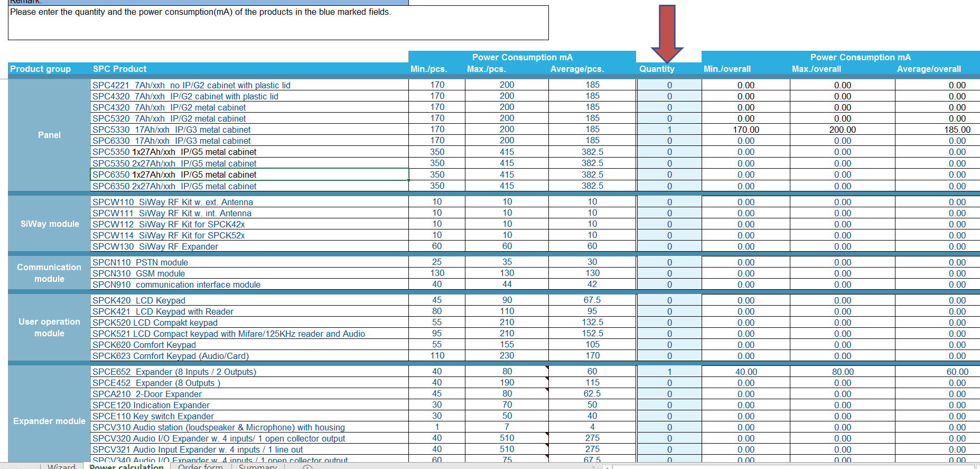Click the remark instruction text box
The image size is (980, 469).
[278, 23]
